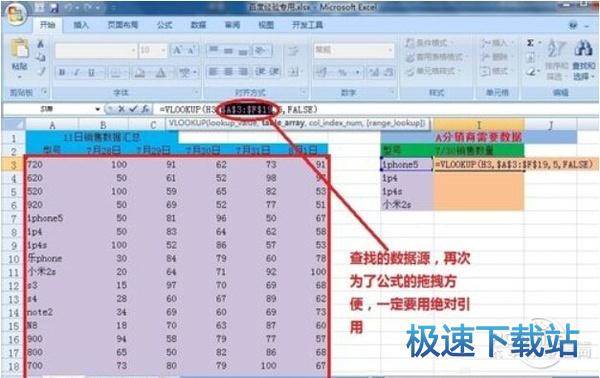
Task: Switch to the 开发工具 Developer tab
Action: pos(307,26)
